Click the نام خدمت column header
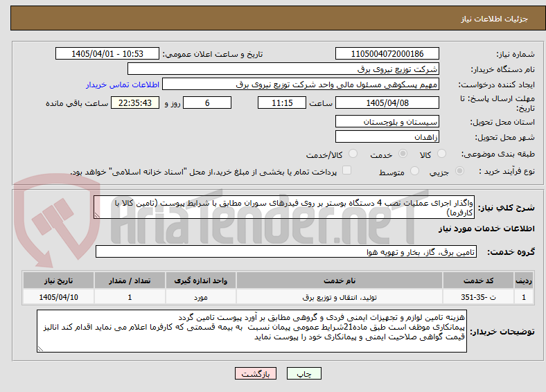This screenshot has width=546, height=392. tap(340, 280)
